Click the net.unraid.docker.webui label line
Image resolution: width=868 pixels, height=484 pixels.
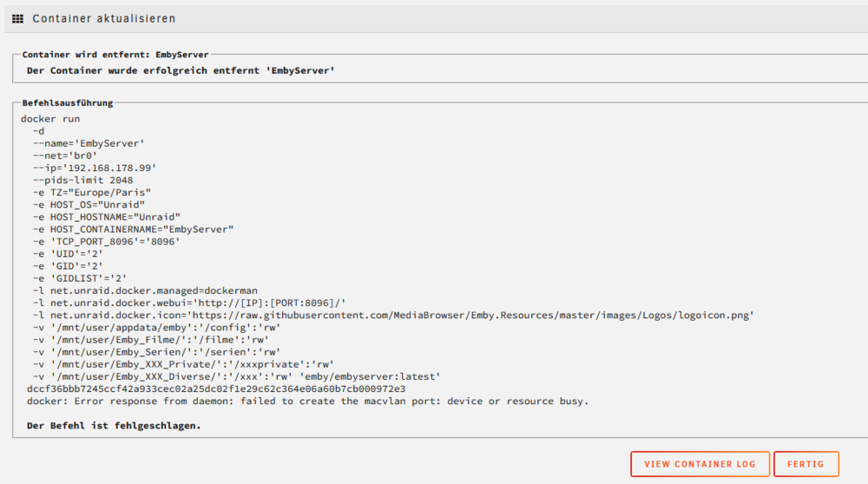click(x=189, y=303)
